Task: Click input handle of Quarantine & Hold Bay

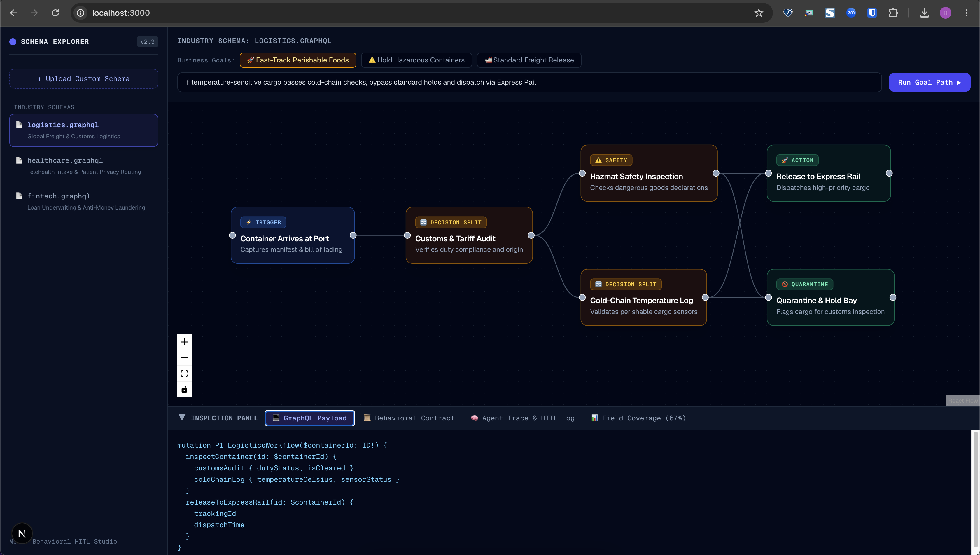Action: click(769, 297)
